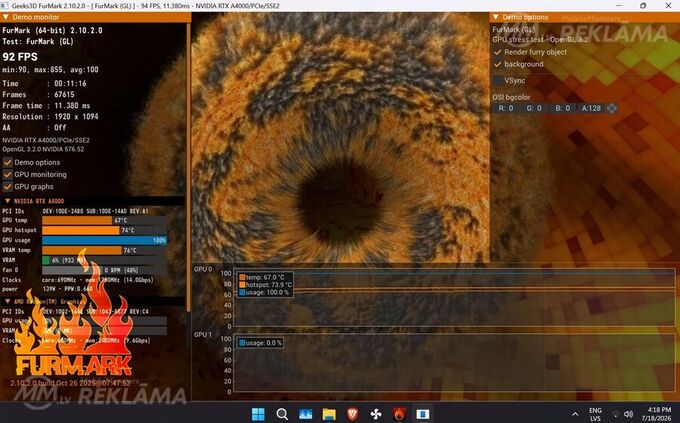Open the Windows Start menu
Screen dimensions: 680x423
(x=258, y=414)
